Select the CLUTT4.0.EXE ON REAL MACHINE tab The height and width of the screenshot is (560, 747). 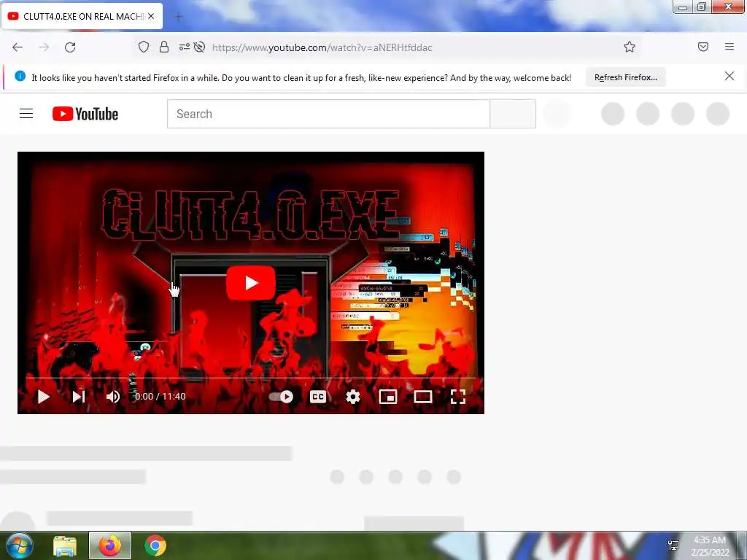(82, 16)
